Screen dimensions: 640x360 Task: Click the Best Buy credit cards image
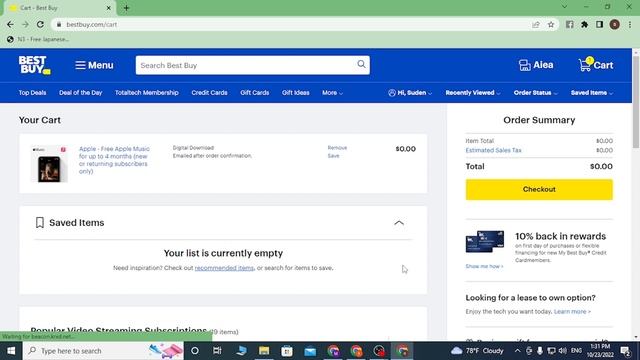[485, 242]
